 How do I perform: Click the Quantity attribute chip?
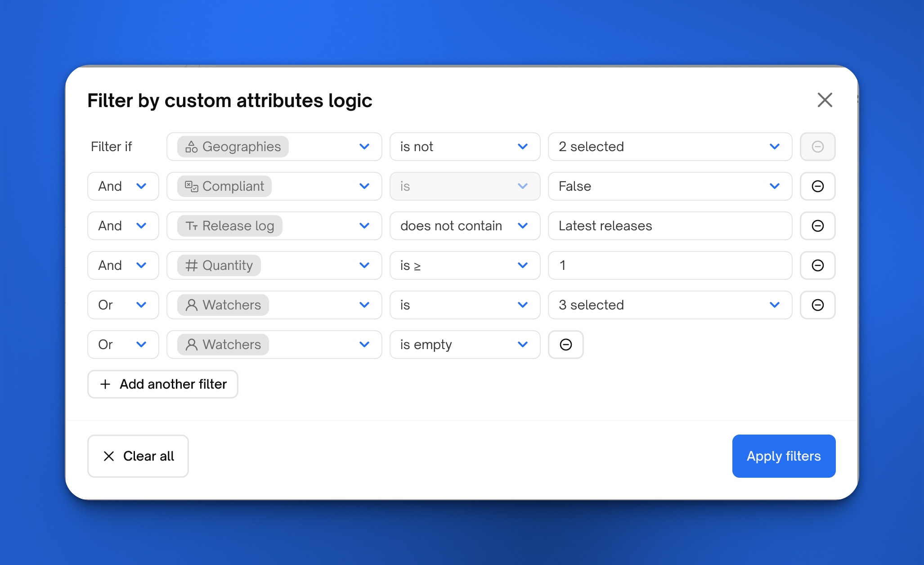(219, 265)
